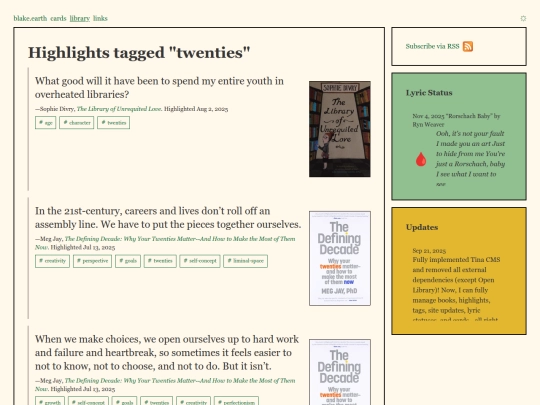Image resolution: width=540 pixels, height=405 pixels.
Task: Click the quote 'What good will it have been'
Action: (159, 87)
